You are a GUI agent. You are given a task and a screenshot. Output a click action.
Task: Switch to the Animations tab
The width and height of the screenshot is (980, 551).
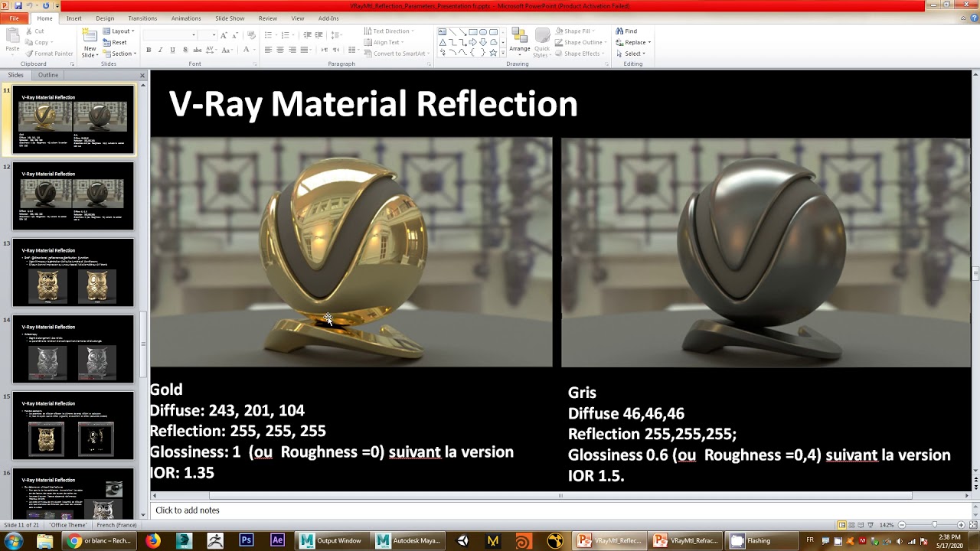[x=186, y=18]
